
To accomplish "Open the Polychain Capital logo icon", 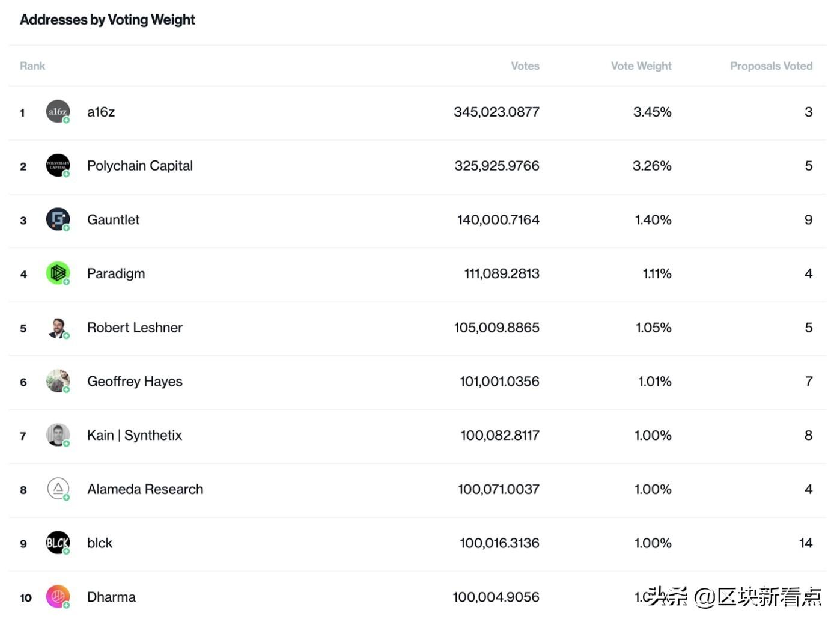I will click(58, 165).
